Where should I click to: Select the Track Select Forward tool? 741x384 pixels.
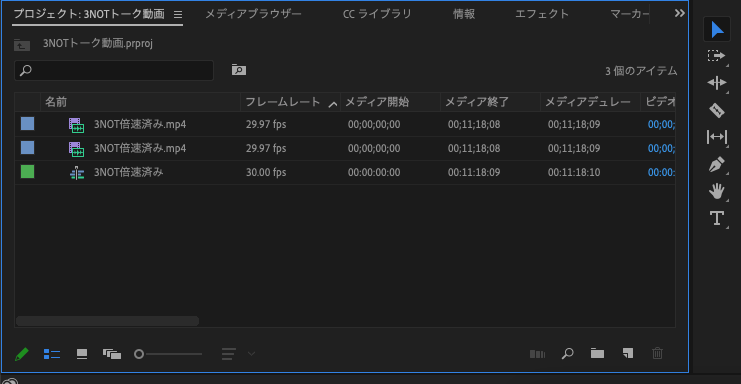pos(716,56)
